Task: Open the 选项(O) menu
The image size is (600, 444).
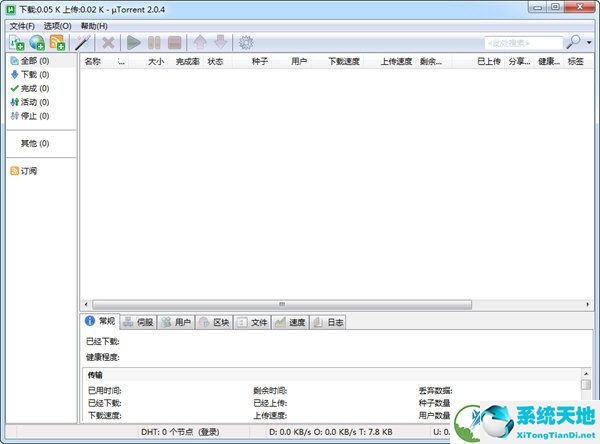Action: click(x=57, y=26)
